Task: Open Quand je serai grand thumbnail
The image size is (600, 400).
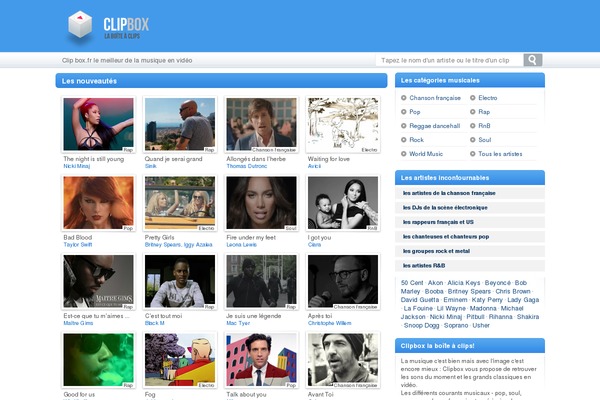Action: point(180,124)
